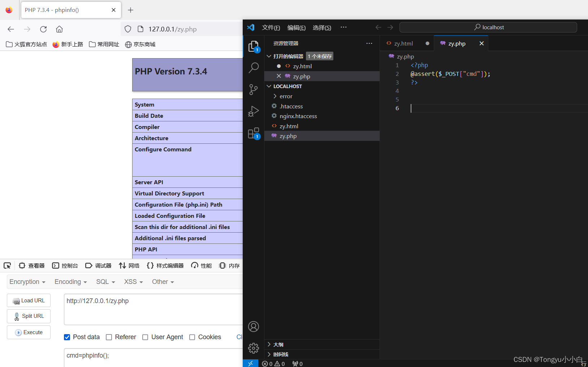Enable the User Agent checkbox

pos(145,337)
